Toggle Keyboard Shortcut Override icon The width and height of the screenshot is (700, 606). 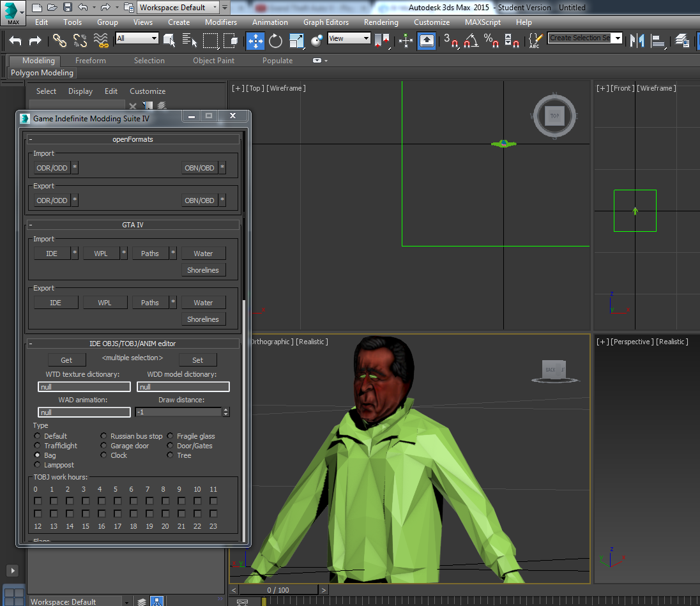coord(427,41)
